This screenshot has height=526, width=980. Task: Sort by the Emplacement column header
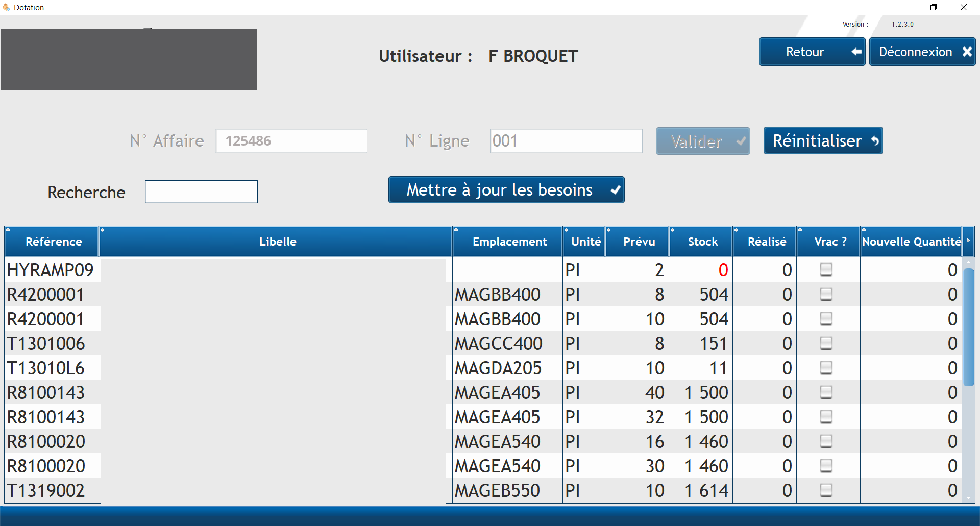coord(508,242)
